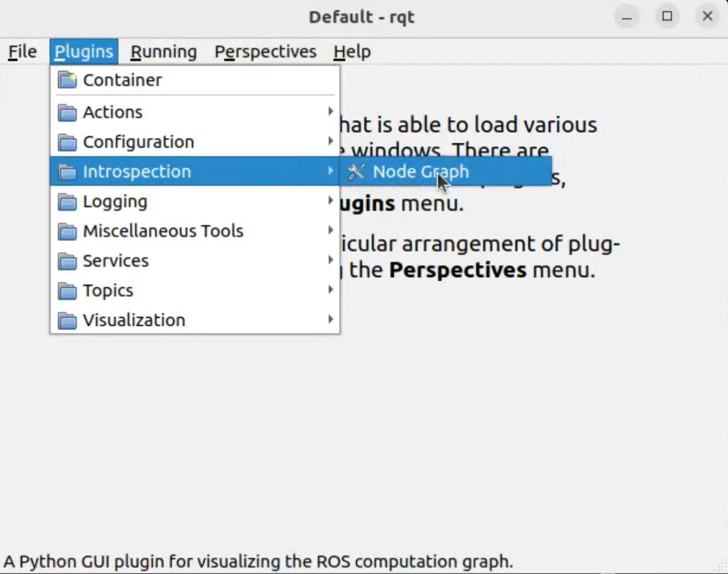Open the Help menu
728x574 pixels.
tap(352, 52)
